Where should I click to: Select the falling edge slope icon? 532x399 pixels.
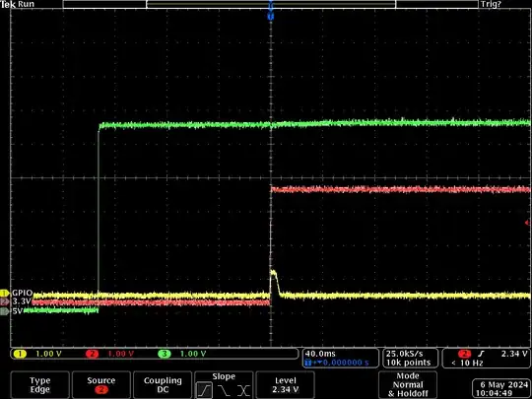pos(224,390)
